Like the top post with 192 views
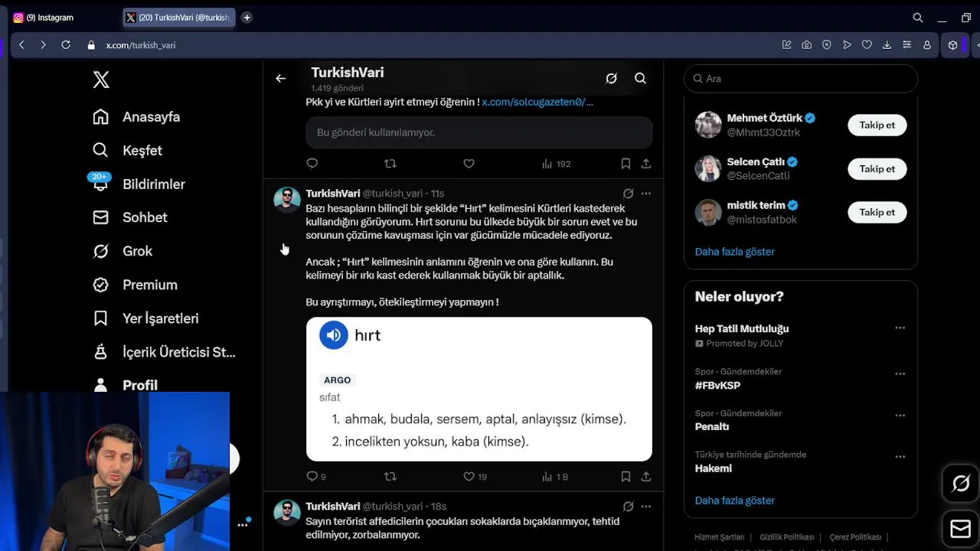980x551 pixels. click(x=469, y=163)
